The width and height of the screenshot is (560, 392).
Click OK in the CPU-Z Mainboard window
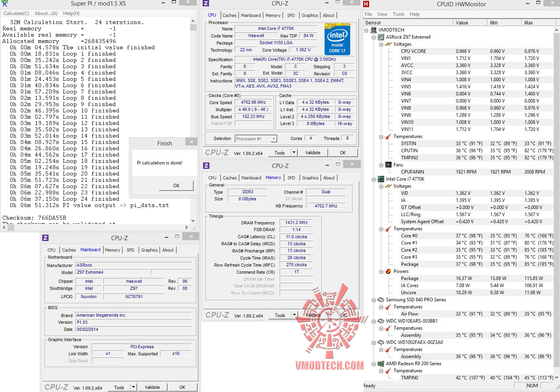coord(183,387)
